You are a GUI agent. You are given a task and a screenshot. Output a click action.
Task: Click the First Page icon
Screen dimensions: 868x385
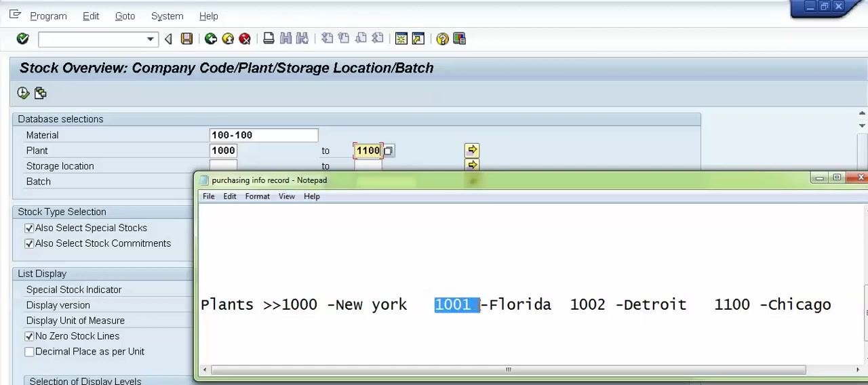click(x=327, y=39)
